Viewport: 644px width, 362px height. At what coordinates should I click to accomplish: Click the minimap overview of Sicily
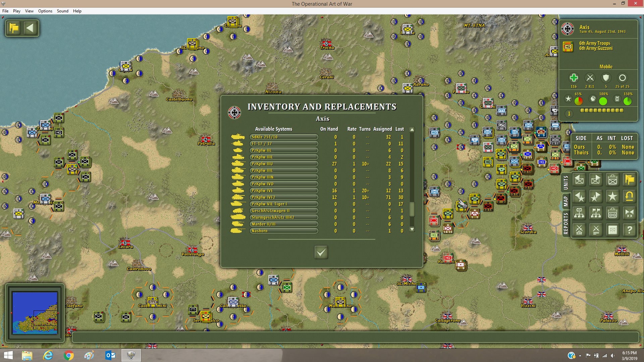click(x=35, y=313)
